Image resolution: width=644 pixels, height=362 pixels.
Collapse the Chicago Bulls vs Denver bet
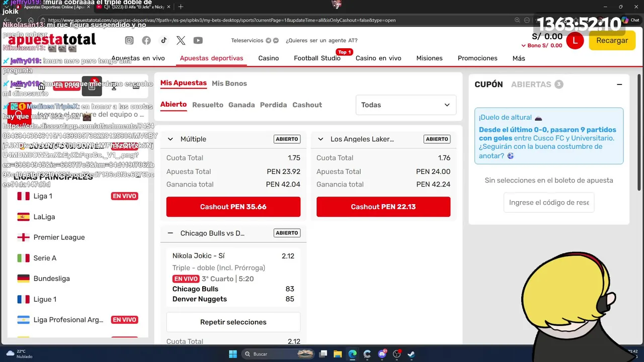point(170,233)
